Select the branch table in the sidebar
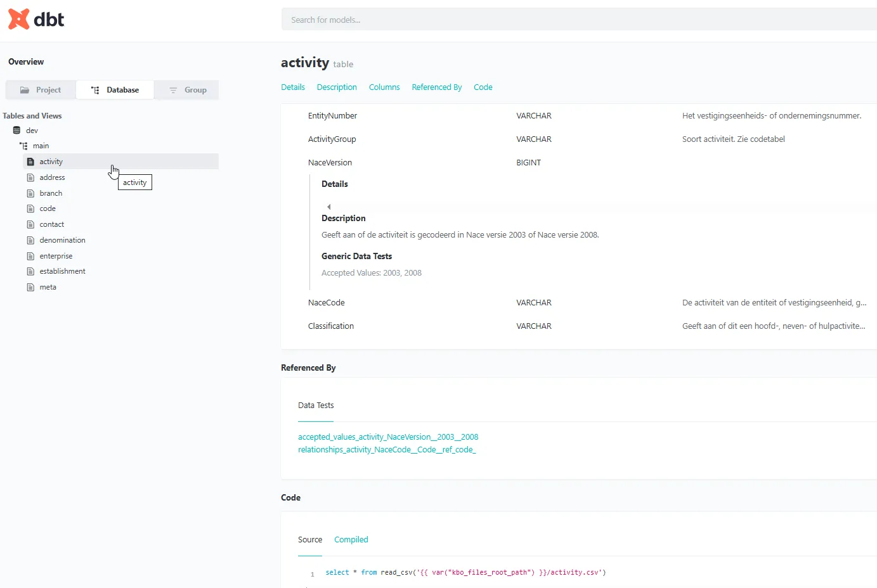The width and height of the screenshot is (877, 588). pyautogui.click(x=50, y=193)
